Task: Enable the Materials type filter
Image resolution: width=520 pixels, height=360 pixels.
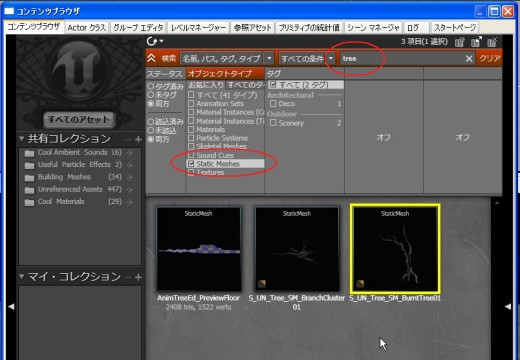Action: point(191,129)
